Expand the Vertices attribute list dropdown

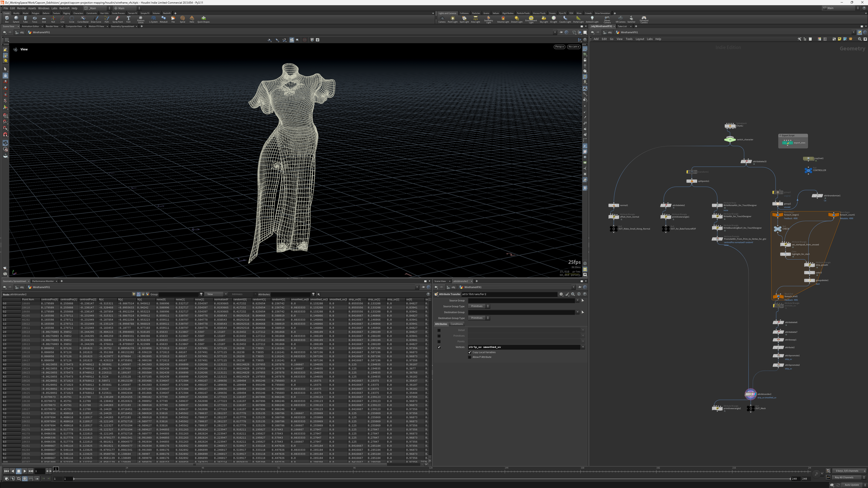(583, 347)
